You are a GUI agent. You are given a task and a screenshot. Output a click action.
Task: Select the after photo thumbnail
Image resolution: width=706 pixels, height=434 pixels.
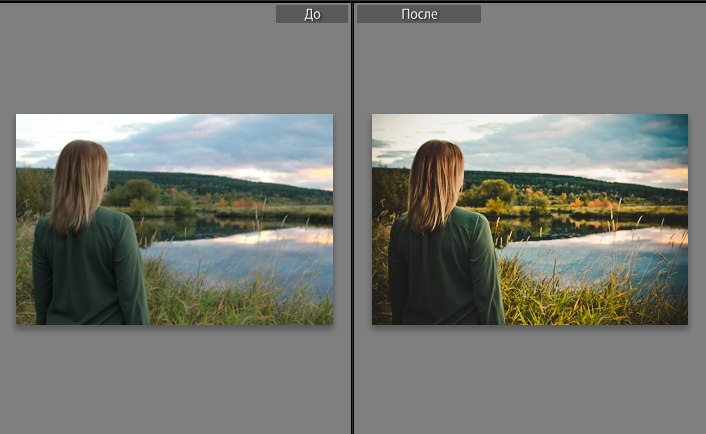[x=530, y=219]
